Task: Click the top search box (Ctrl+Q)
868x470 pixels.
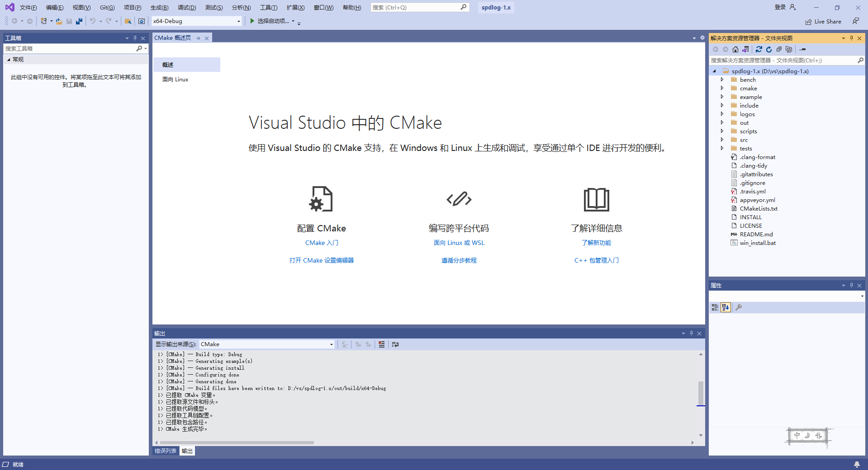Action: (x=420, y=7)
